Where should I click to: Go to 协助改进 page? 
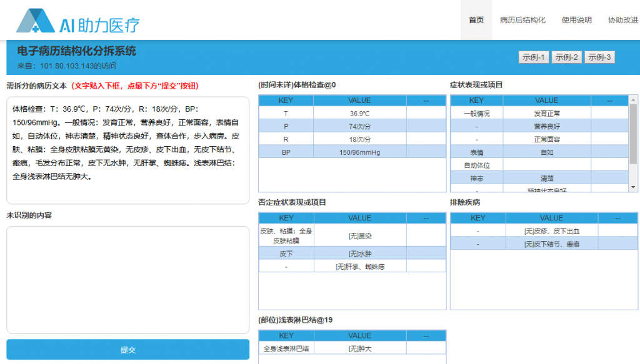pos(622,20)
